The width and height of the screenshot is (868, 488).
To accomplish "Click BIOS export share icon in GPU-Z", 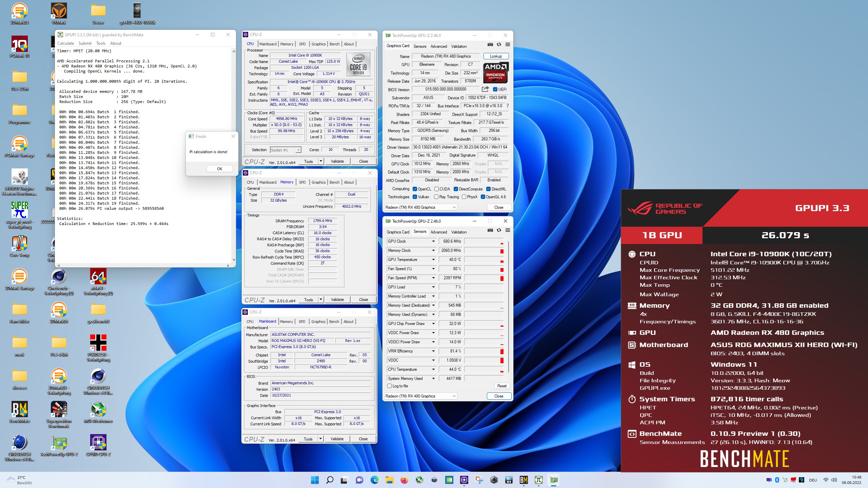I will tap(485, 89).
